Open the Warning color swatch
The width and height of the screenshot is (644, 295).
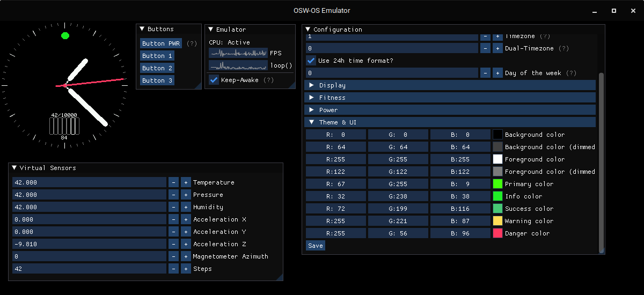click(x=497, y=221)
